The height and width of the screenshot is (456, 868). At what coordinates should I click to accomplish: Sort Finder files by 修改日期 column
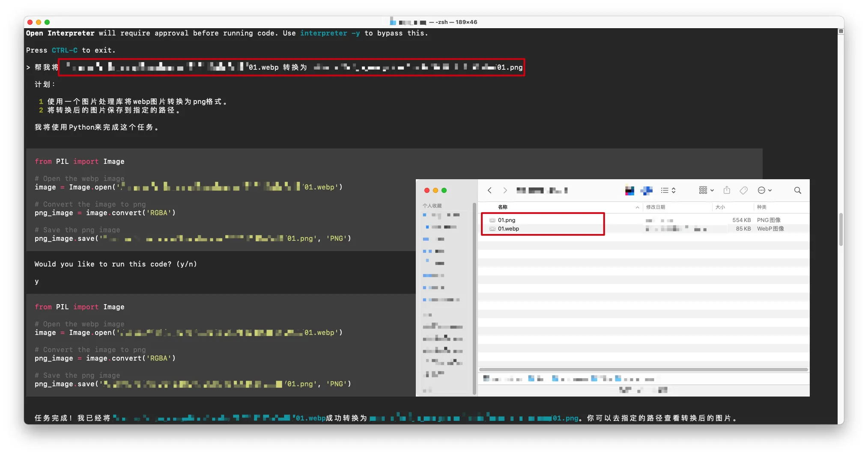tap(655, 207)
